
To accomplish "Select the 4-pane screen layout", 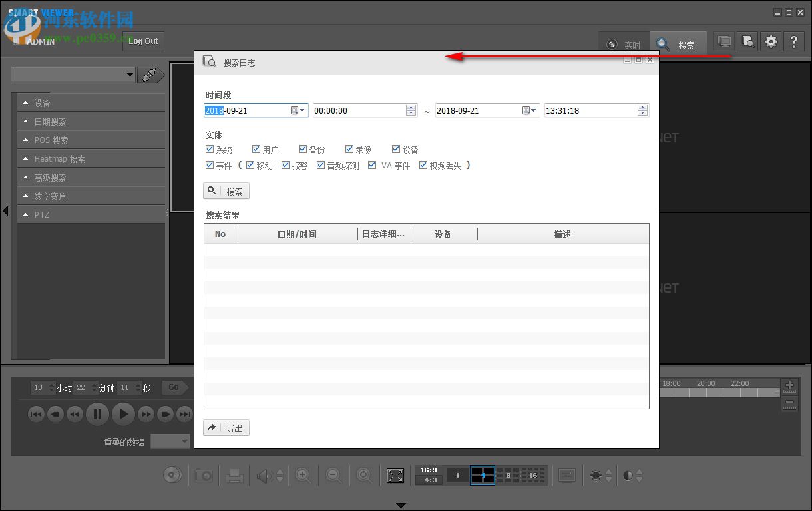I will tap(483, 475).
